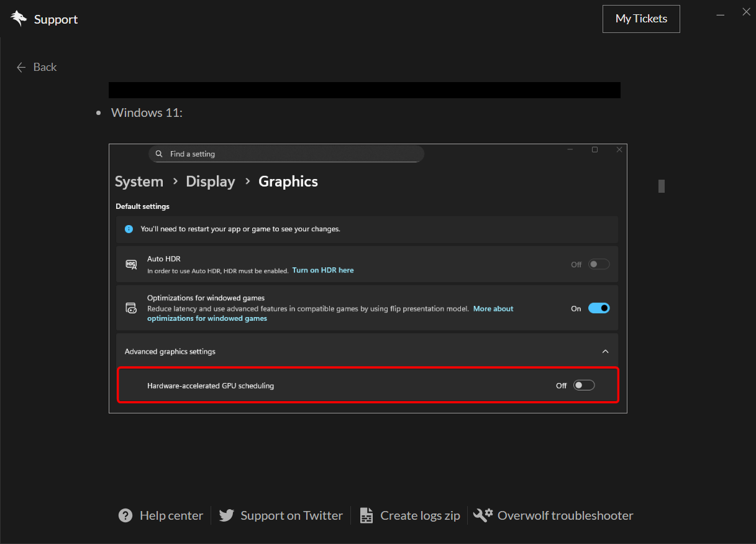This screenshot has height=544, width=756.
Task: Click the Overwolf wolf logo icon
Action: (19, 19)
